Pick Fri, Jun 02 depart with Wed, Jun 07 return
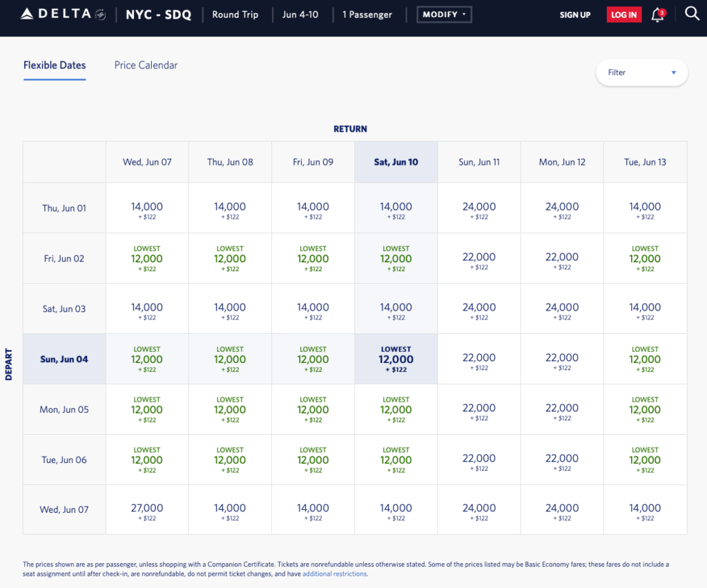 [147, 259]
